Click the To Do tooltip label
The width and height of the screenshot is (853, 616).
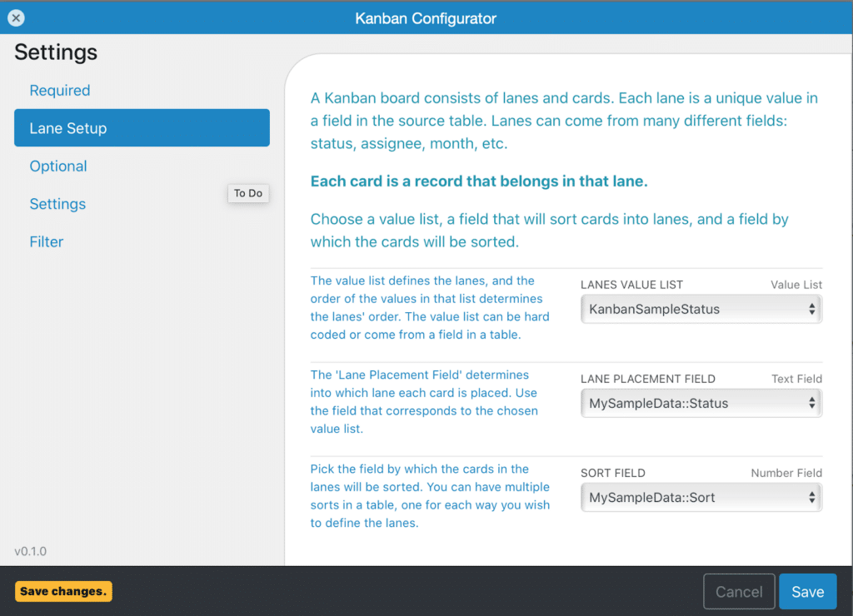[x=248, y=193]
